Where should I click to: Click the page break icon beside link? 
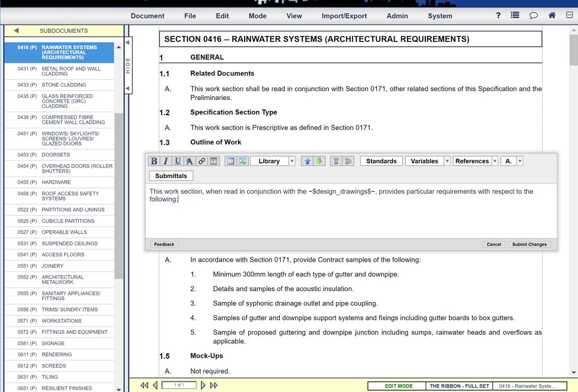click(214, 161)
